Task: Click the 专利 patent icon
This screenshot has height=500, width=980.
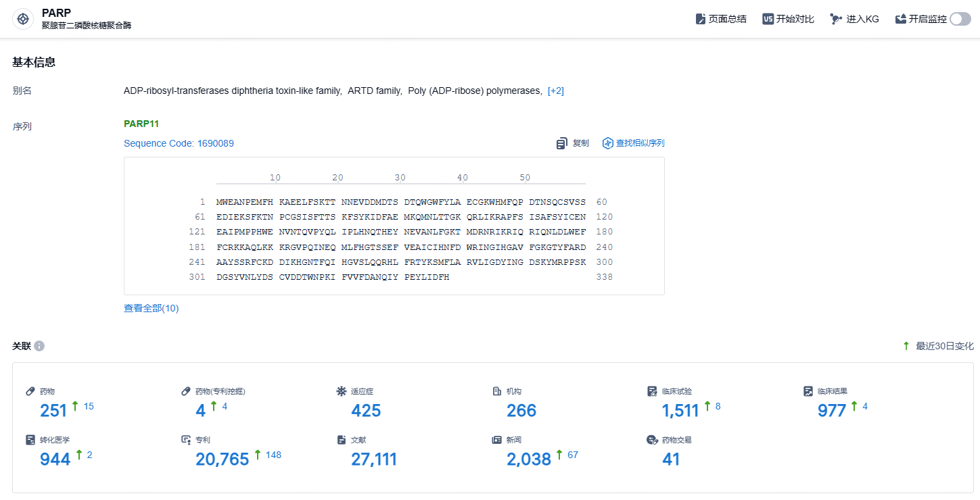Action: pyautogui.click(x=186, y=440)
